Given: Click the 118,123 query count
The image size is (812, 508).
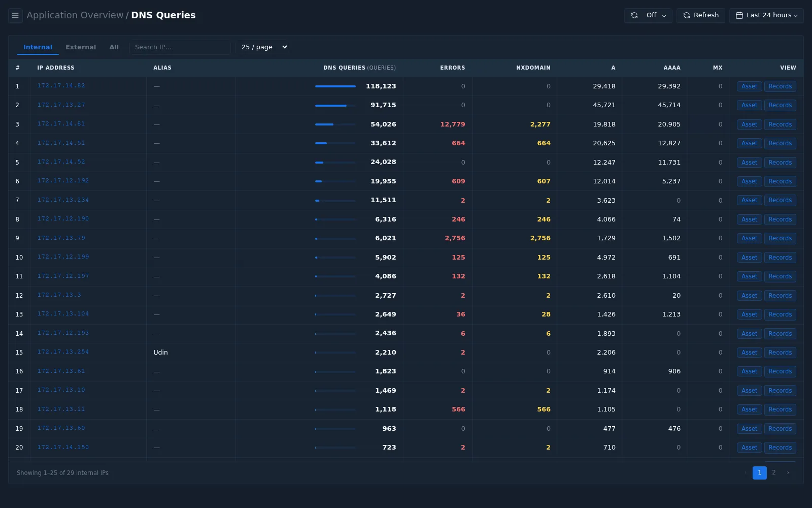Looking at the screenshot, I should coord(381,86).
